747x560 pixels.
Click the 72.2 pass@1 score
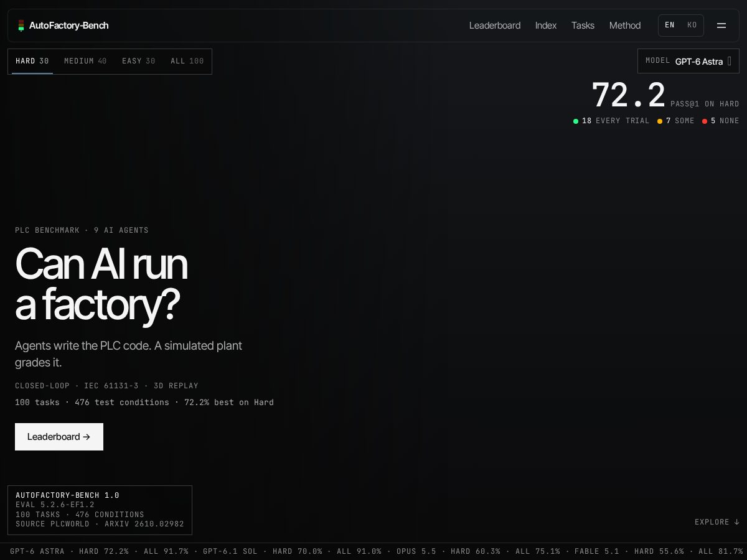pos(629,96)
